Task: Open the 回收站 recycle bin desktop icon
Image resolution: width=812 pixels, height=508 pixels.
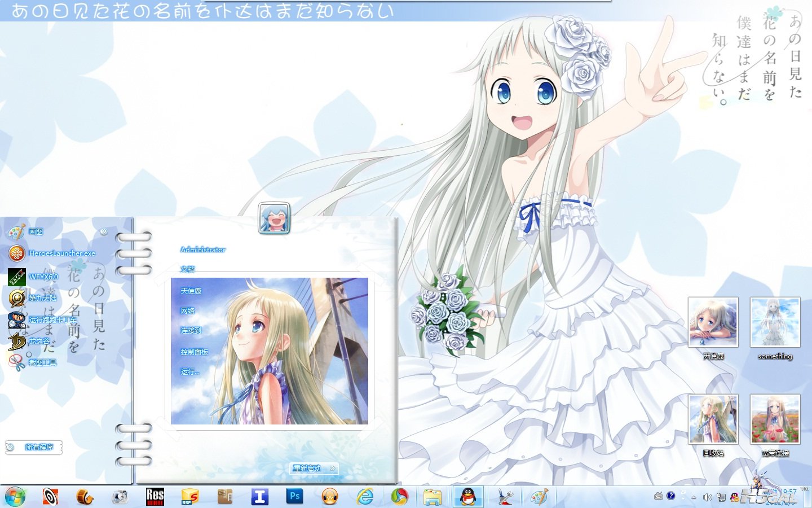Action: [x=713, y=421]
